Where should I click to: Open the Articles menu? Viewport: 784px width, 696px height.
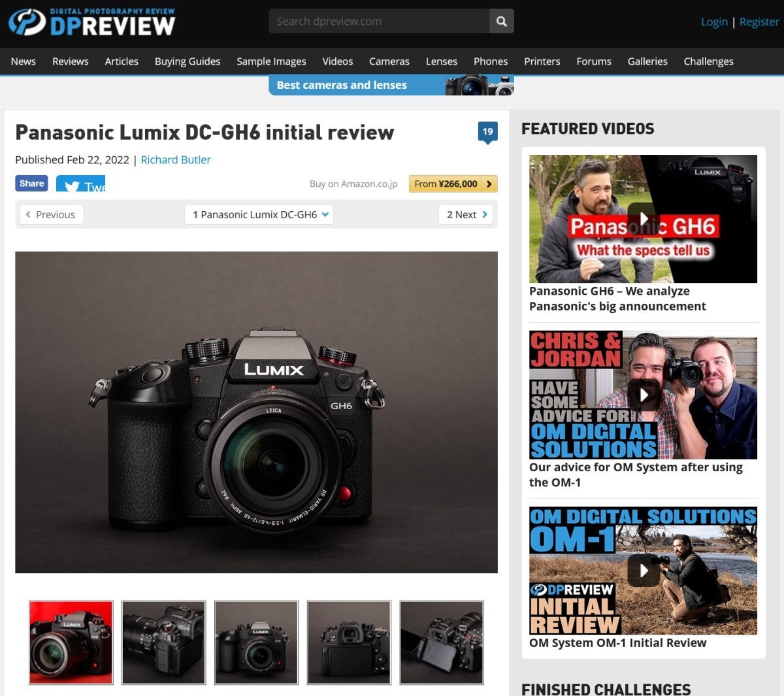click(x=122, y=61)
